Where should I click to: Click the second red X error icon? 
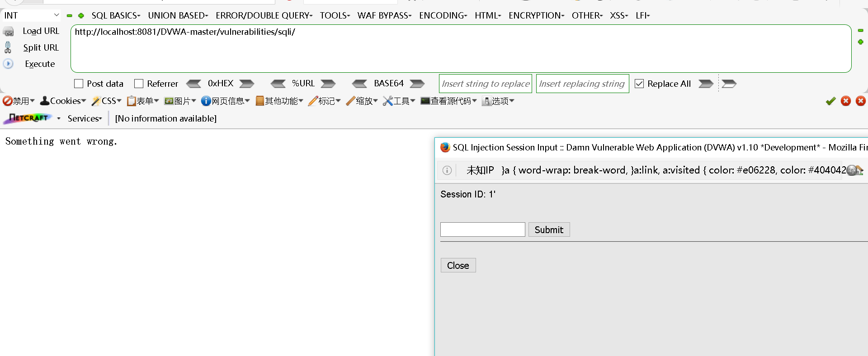861,101
